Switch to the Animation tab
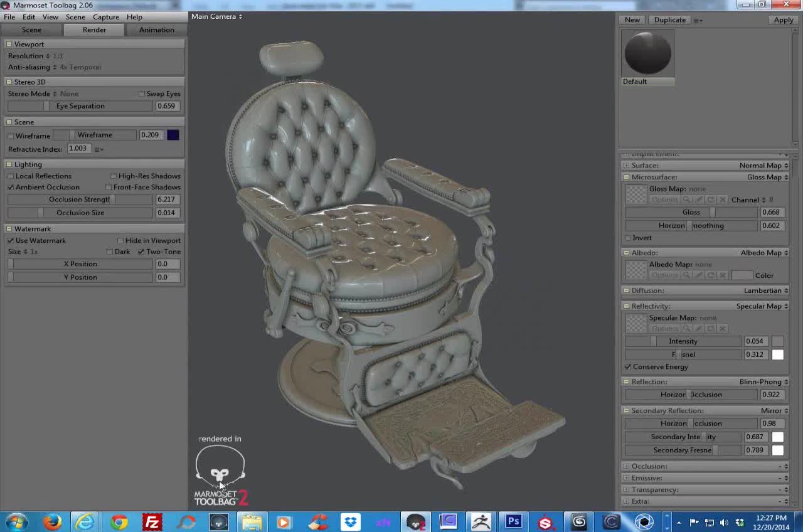This screenshot has width=803, height=532. 157,30
